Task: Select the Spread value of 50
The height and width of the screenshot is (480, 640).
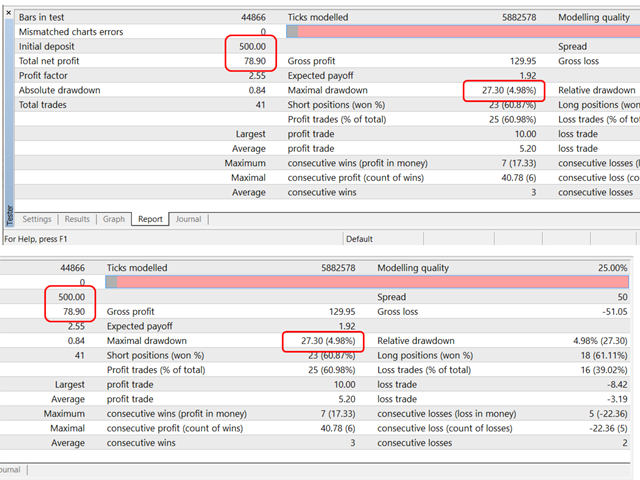Action: click(622, 297)
